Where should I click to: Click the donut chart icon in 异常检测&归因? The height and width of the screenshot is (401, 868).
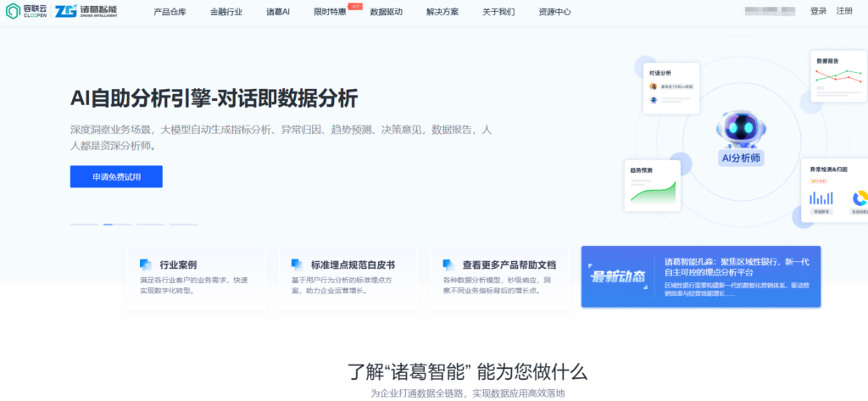(x=860, y=198)
